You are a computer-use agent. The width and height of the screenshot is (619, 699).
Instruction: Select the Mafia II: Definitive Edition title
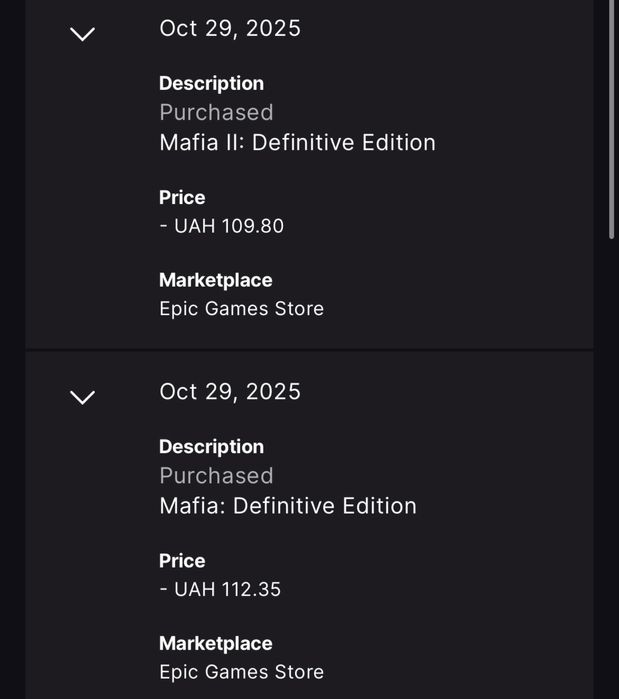click(297, 143)
